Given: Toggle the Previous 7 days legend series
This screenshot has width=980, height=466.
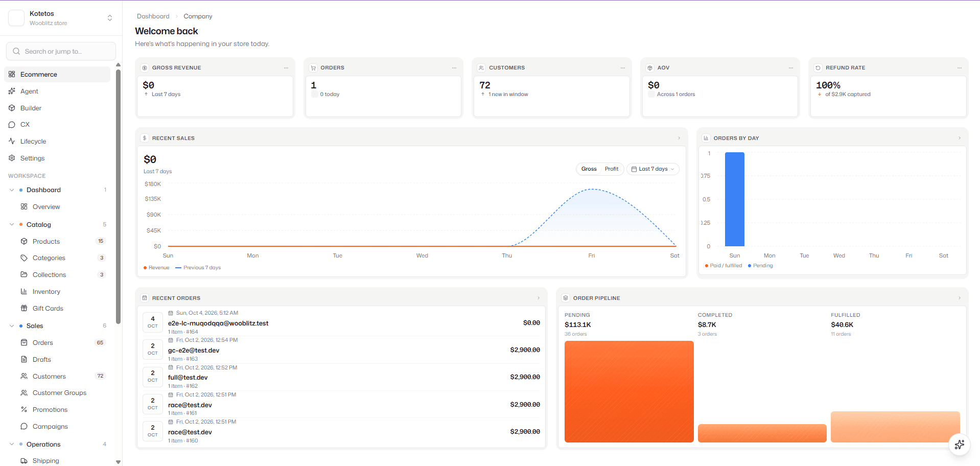Looking at the screenshot, I should point(198,268).
